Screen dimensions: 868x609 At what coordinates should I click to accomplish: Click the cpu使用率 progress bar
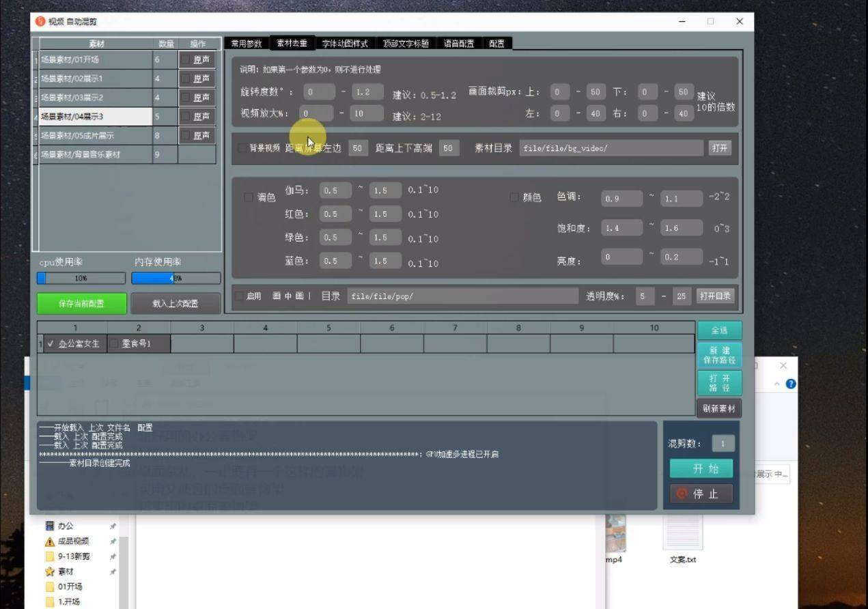tap(81, 279)
